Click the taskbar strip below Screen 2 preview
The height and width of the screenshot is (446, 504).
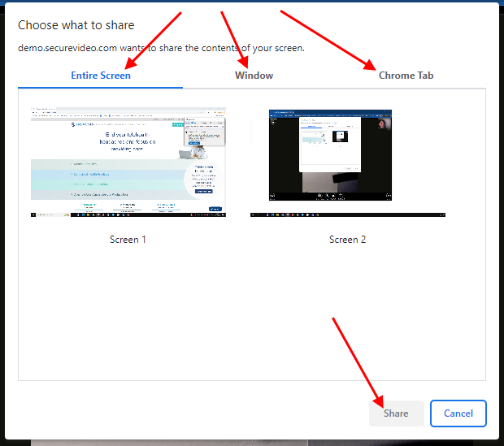(348, 214)
